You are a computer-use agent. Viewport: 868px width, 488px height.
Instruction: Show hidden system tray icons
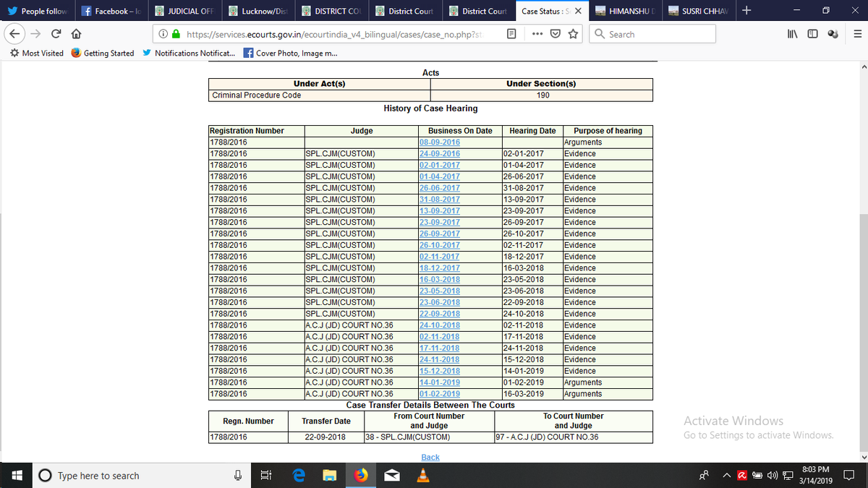point(726,476)
